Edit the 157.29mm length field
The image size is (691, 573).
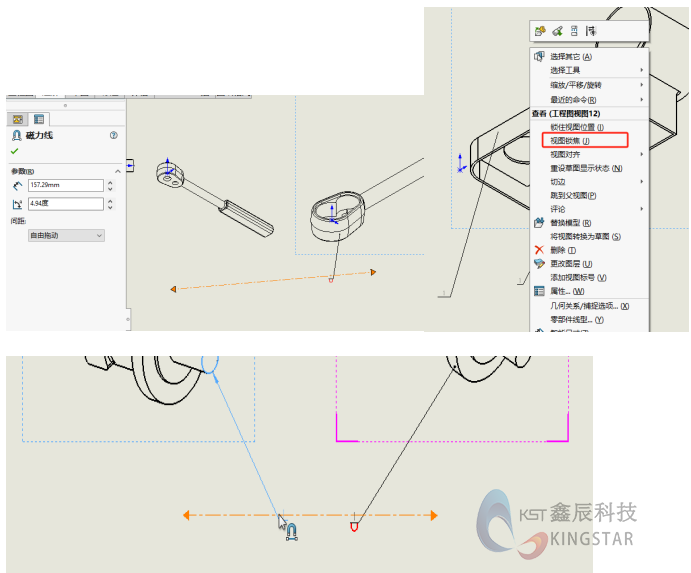click(66, 185)
